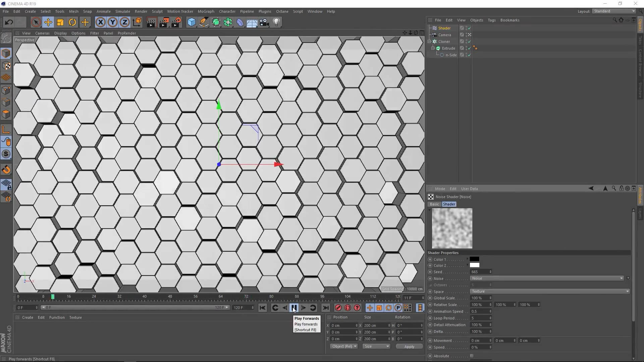
Task: Click the Apply button
Action: (409, 347)
